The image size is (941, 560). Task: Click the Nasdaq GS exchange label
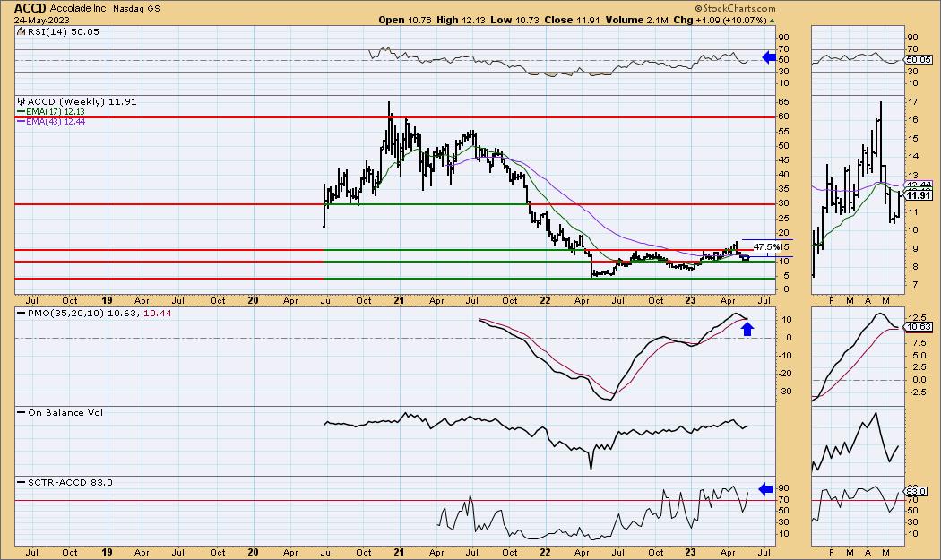(x=136, y=9)
